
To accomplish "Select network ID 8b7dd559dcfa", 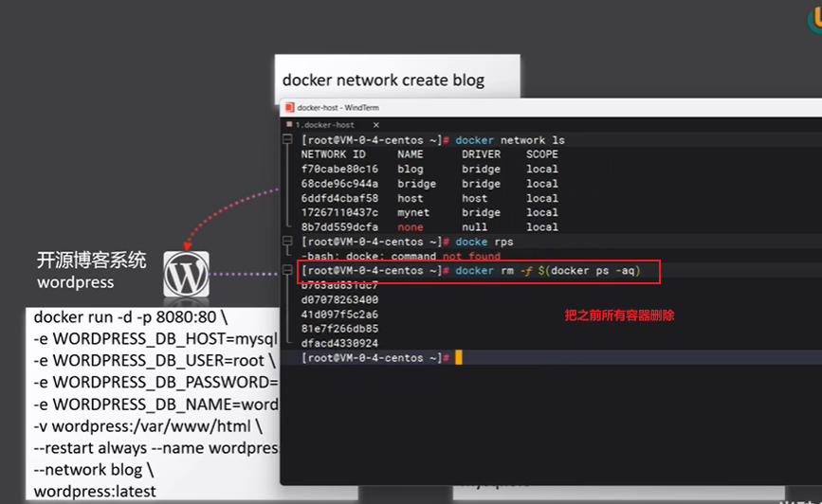I will click(339, 227).
